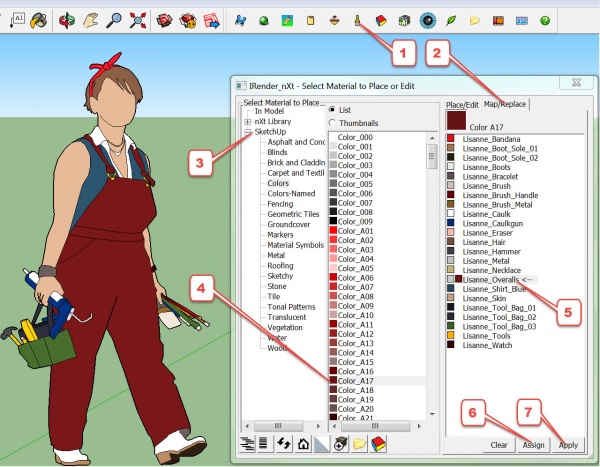This screenshot has width=600, height=467.
Task: Click the large Color A17 preview swatch
Action: pos(458,121)
